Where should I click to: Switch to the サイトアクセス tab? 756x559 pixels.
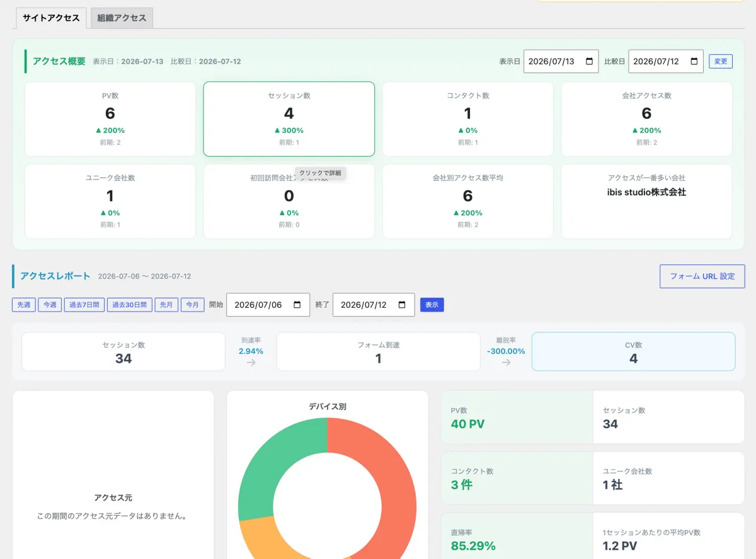(51, 18)
